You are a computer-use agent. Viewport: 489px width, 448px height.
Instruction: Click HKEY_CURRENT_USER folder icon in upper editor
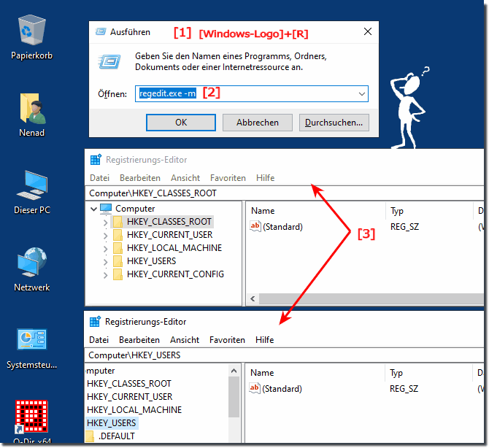[x=118, y=235]
